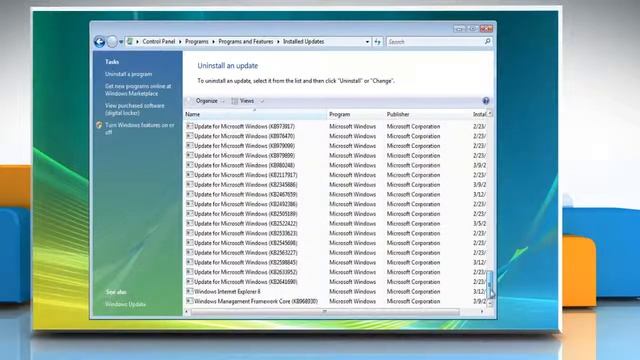This screenshot has width=640, height=360.
Task: Click the icon of update KB2345886
Action: coord(189,184)
